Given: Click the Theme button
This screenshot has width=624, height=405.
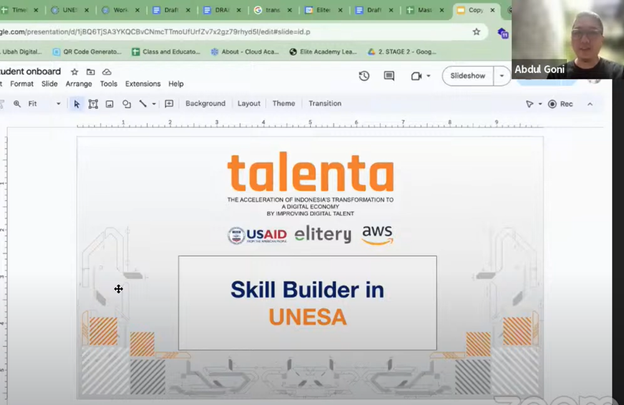Looking at the screenshot, I should (x=284, y=103).
